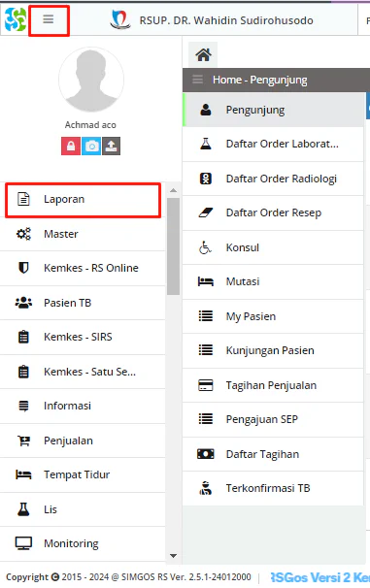
Task: Toggle the hamburger sidebar menu button
Action: [49, 19]
